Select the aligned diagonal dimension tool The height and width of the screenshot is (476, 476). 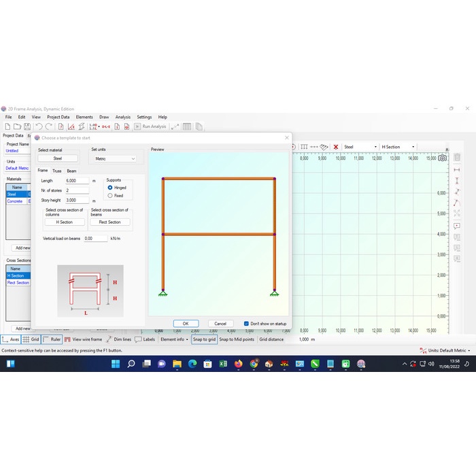(x=457, y=192)
